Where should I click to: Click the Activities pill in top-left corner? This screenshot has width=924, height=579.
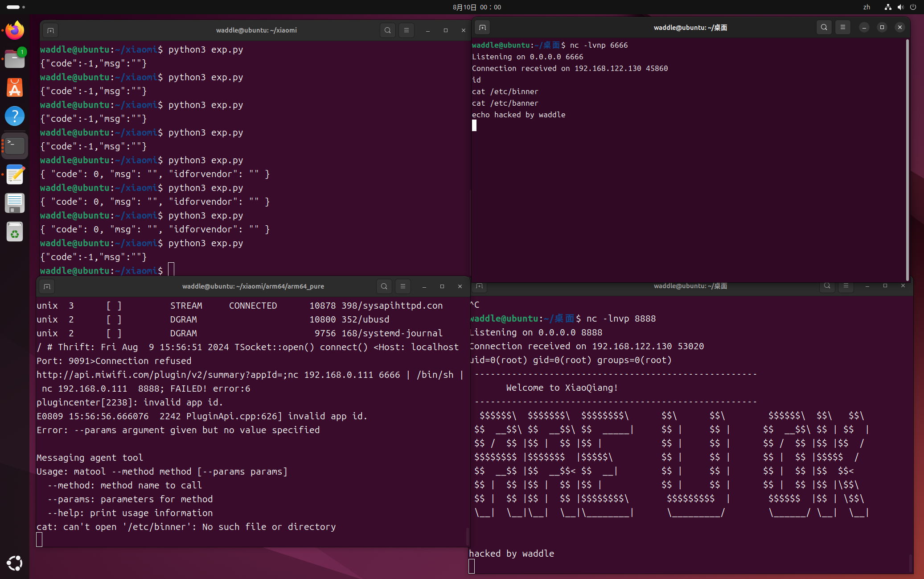[16, 7]
